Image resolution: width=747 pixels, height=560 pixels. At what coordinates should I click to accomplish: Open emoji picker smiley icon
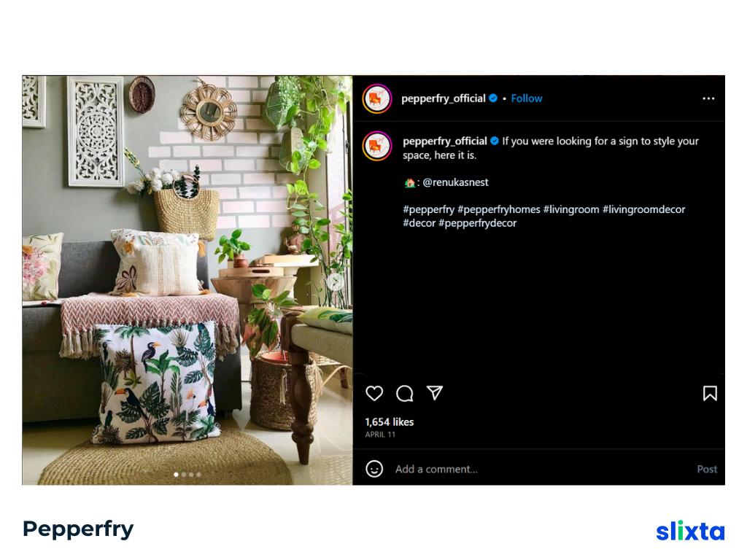pyautogui.click(x=374, y=469)
